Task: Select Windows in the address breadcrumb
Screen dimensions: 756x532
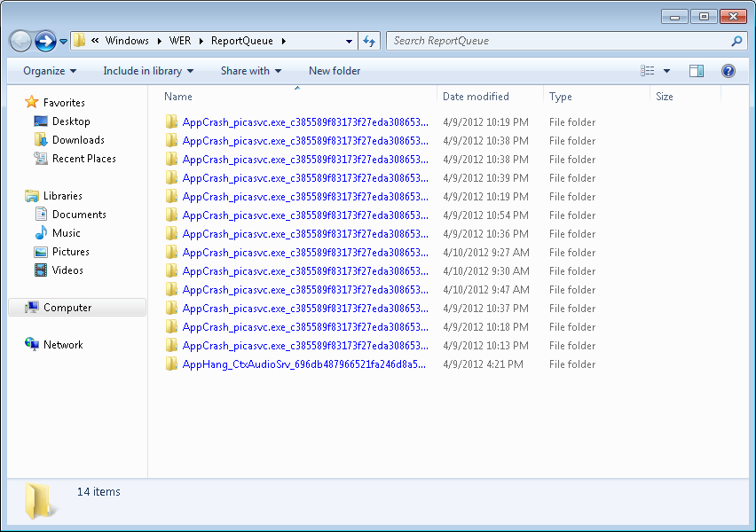Action: tap(127, 41)
